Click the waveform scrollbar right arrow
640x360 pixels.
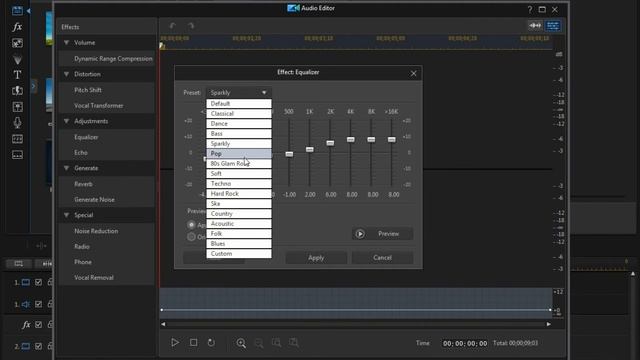click(x=549, y=324)
